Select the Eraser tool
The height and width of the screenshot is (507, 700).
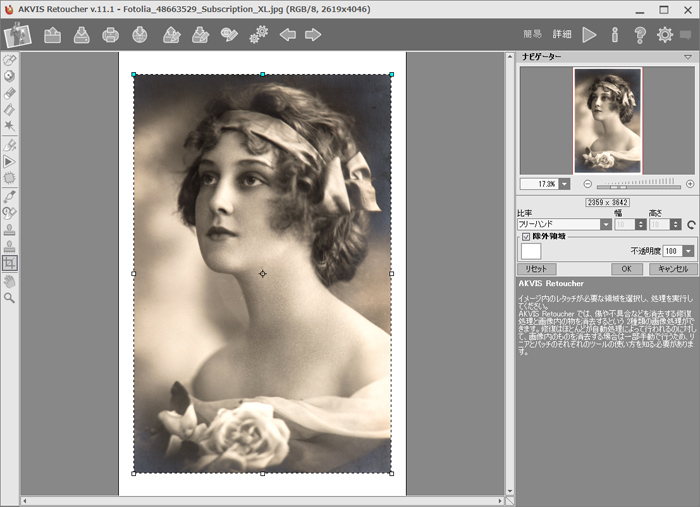point(9,93)
